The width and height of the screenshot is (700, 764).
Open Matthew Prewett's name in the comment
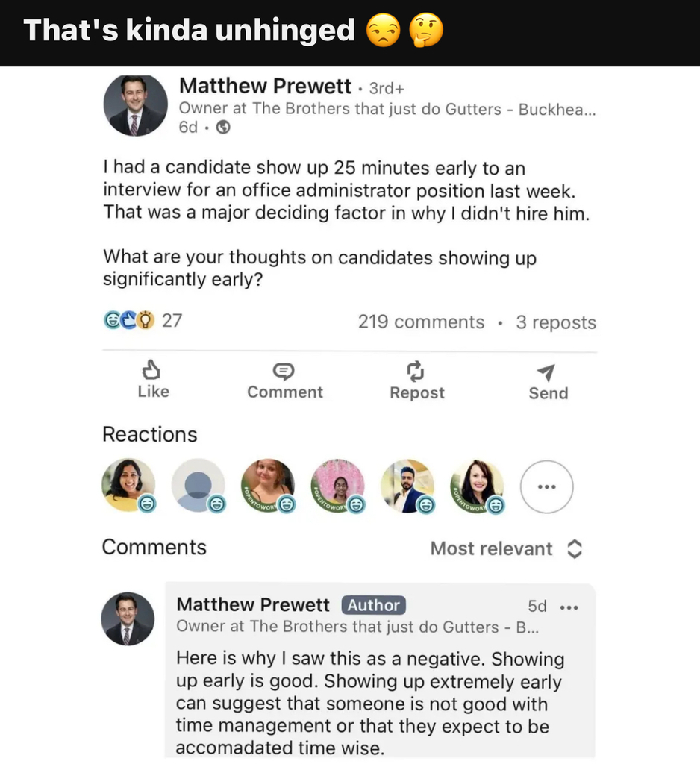pyautogui.click(x=253, y=604)
